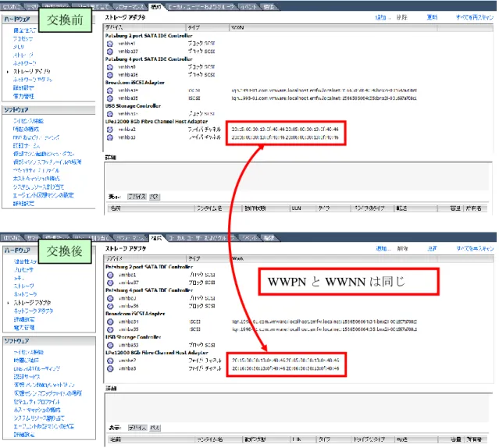Click vmhba3 Fibre Channel icon in 交換後 panel
This screenshot has height=448, width=499.
(110, 368)
